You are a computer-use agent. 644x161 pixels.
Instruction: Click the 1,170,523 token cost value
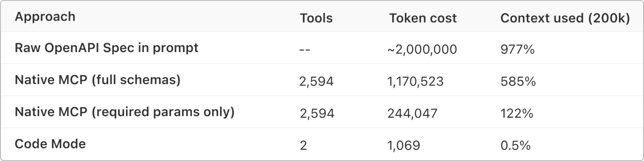pos(415,82)
